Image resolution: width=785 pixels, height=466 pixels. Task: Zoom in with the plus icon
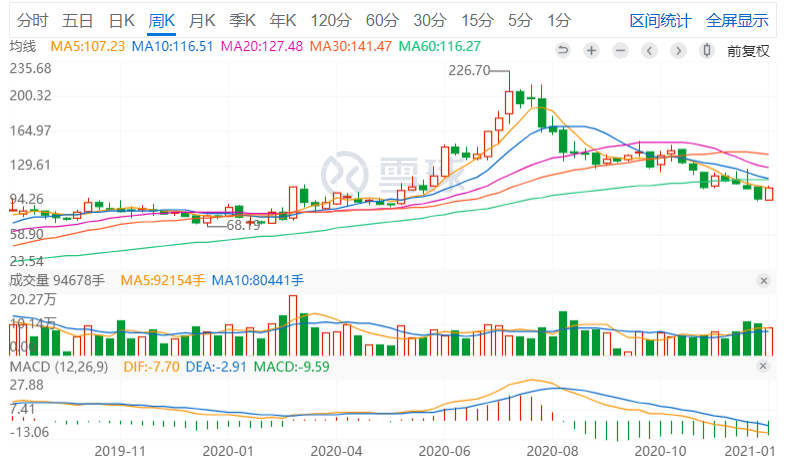591,51
